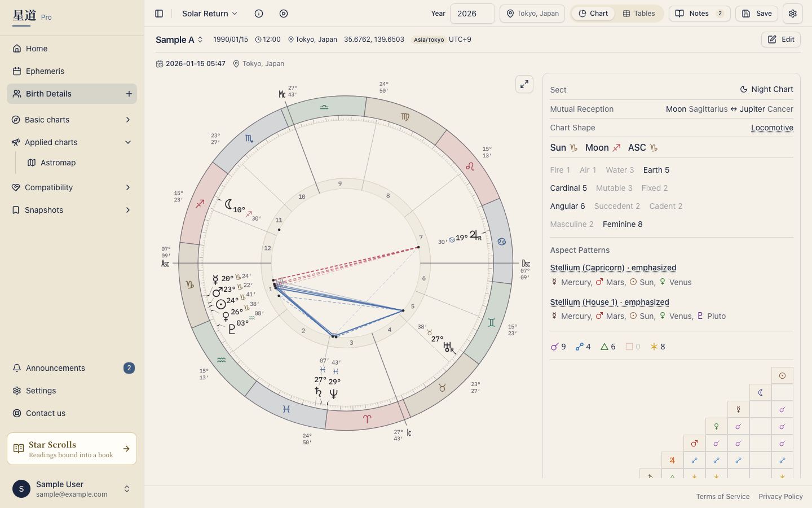
Task: Open the settings gear in top bar
Action: (793, 14)
